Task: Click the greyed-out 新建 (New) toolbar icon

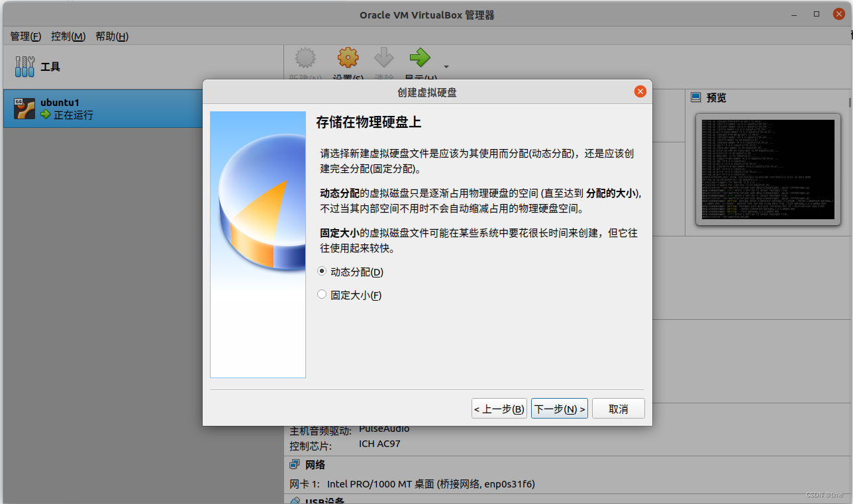Action: [x=305, y=58]
